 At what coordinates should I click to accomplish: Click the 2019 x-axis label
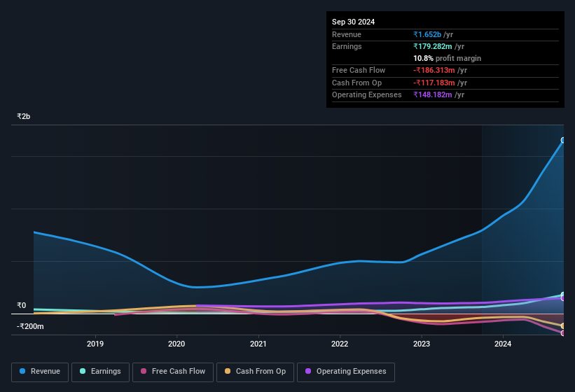point(95,344)
